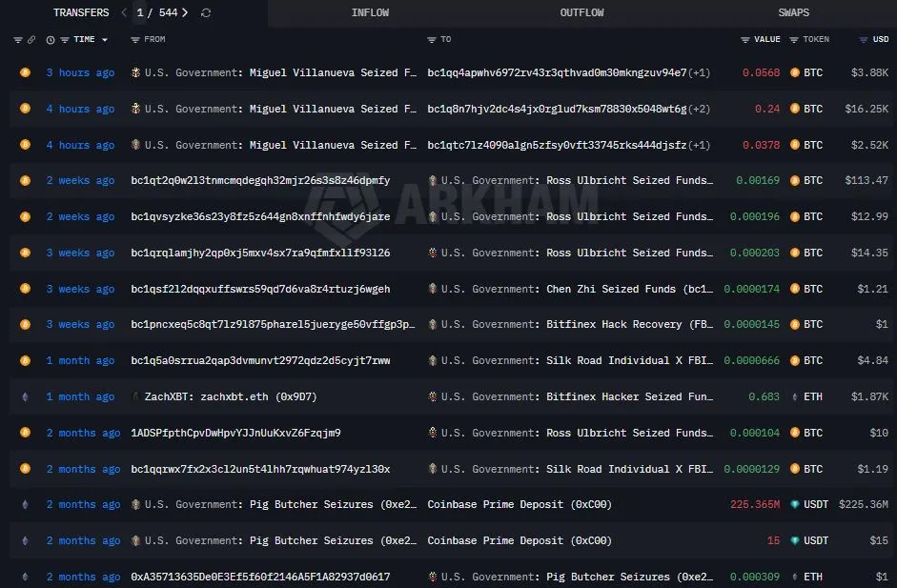Click the orange transfer indicator on the 4 hours ago row
This screenshot has height=588, width=897.
coord(25,109)
